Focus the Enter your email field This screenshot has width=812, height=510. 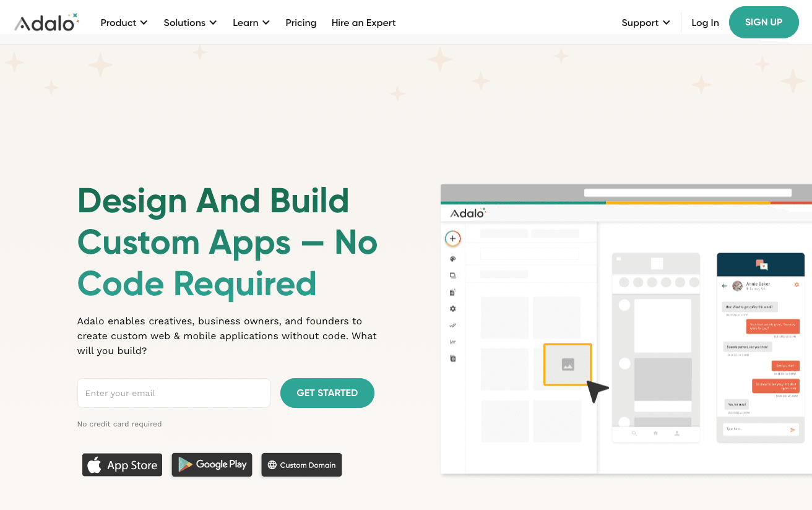click(x=174, y=393)
